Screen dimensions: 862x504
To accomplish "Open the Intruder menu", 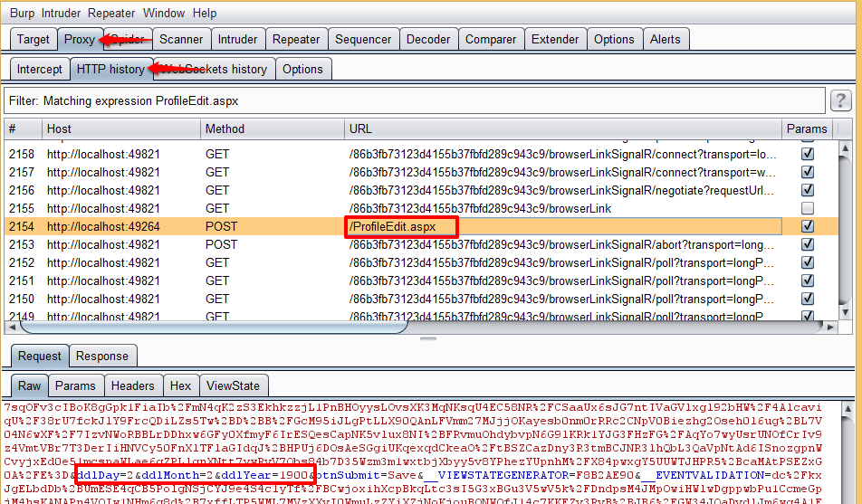I will pyautogui.click(x=61, y=14).
